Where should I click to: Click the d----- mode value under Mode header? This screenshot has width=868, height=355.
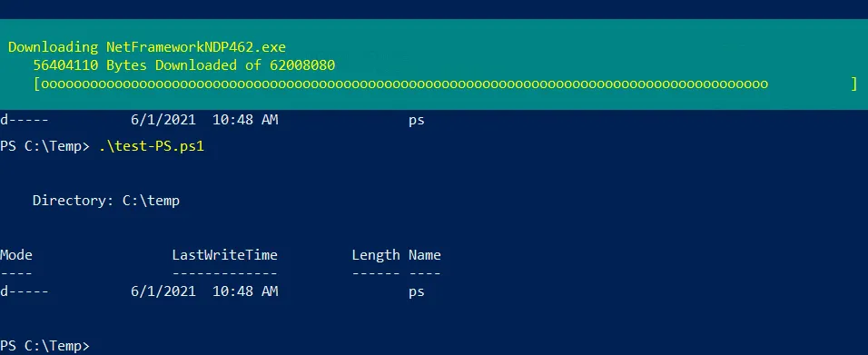[x=24, y=291]
